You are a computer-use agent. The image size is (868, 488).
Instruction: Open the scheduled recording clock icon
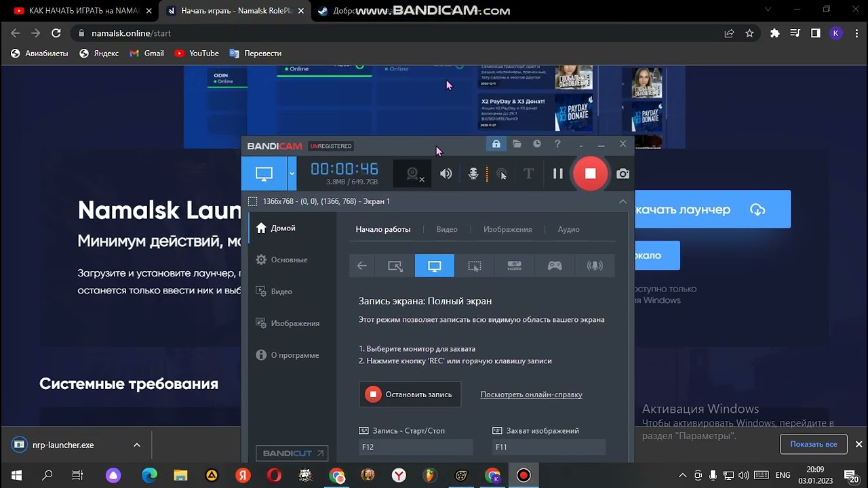(x=537, y=144)
